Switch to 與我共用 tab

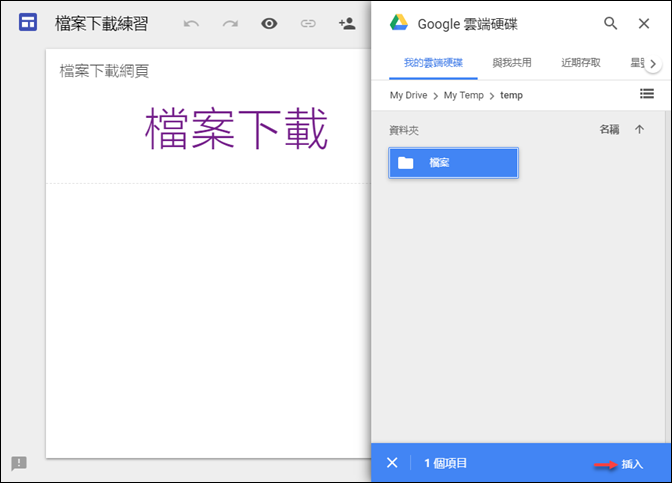(x=512, y=63)
